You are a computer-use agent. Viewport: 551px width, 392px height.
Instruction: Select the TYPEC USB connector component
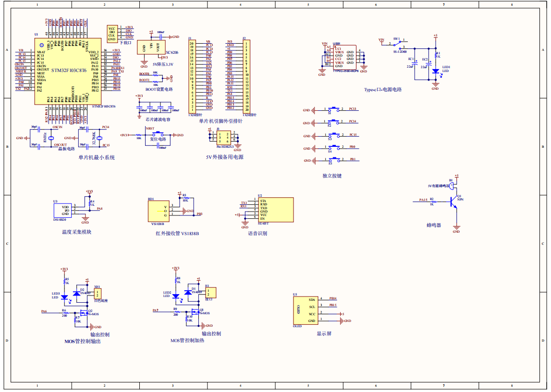pyautogui.click(x=344, y=58)
